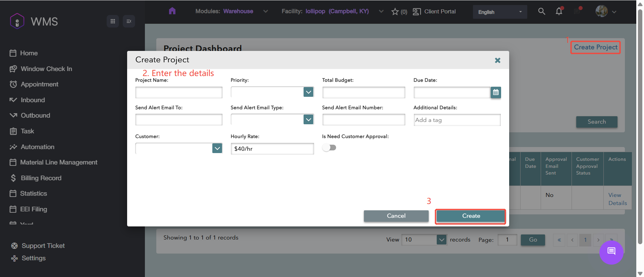Viewport: 644px width, 277px height.
Task: Open the apps grid icon
Action: coord(113,21)
